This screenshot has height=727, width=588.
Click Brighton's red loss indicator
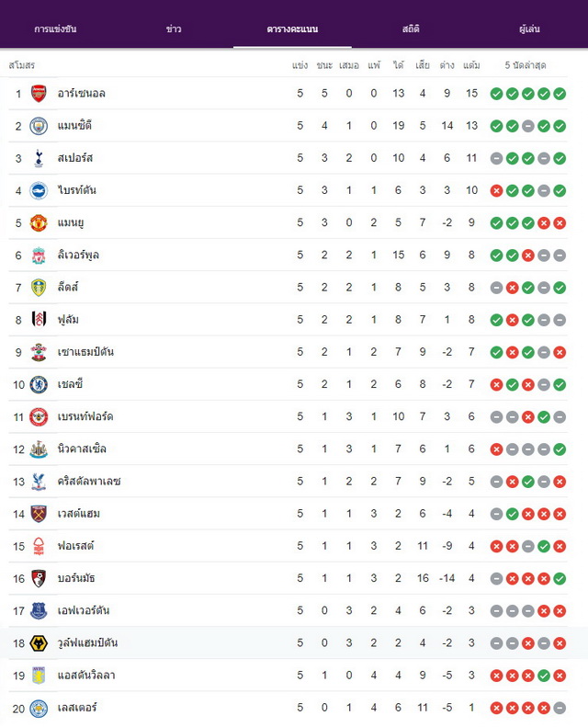point(496,190)
